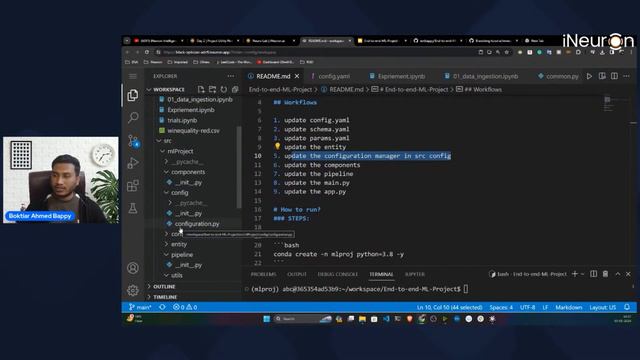Click New Folder icon in Workspace header
This screenshot has width=640, height=360.
[212, 89]
